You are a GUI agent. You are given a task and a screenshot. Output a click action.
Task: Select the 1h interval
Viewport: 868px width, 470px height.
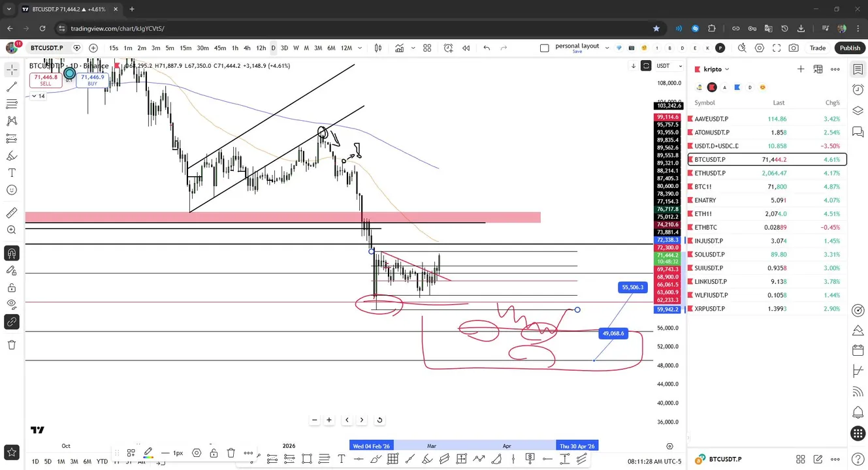[234, 48]
